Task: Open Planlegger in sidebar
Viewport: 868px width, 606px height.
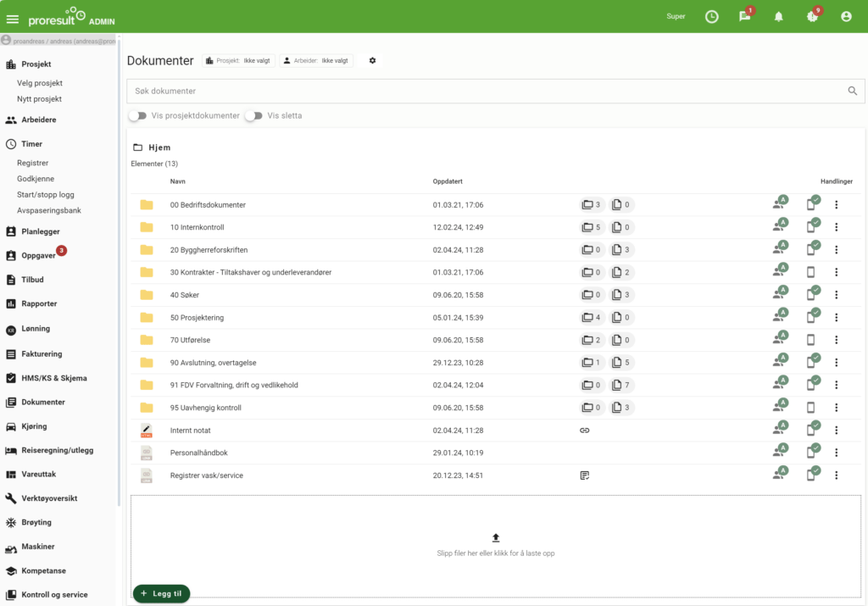Action: tap(41, 231)
